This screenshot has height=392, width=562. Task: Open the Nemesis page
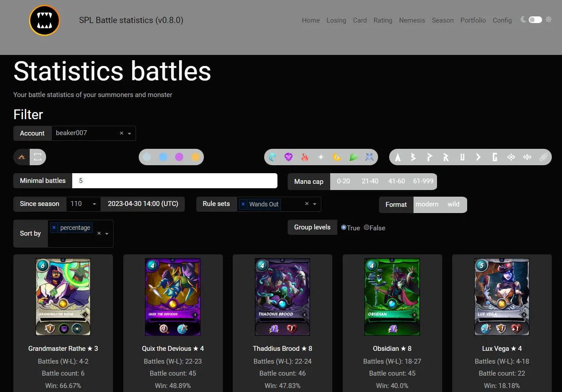click(x=412, y=20)
